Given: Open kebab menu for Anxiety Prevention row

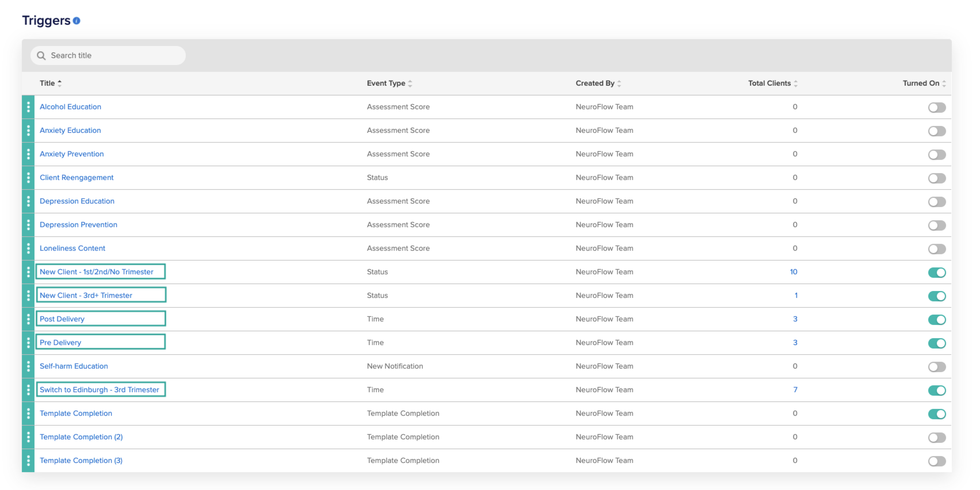Looking at the screenshot, I should pyautogui.click(x=28, y=154).
